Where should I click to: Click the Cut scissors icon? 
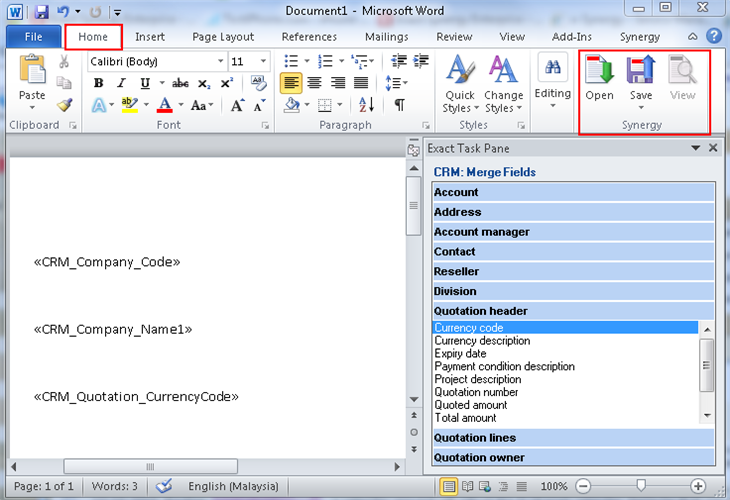coord(64,61)
